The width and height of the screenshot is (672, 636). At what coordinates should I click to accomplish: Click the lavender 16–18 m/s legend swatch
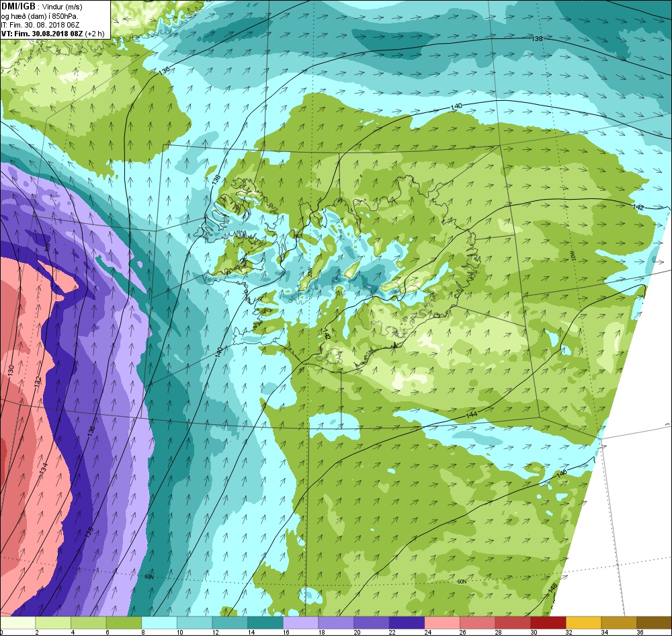301,623
